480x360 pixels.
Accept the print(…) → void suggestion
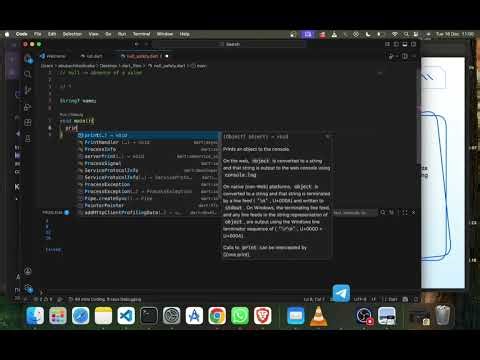pos(148,135)
